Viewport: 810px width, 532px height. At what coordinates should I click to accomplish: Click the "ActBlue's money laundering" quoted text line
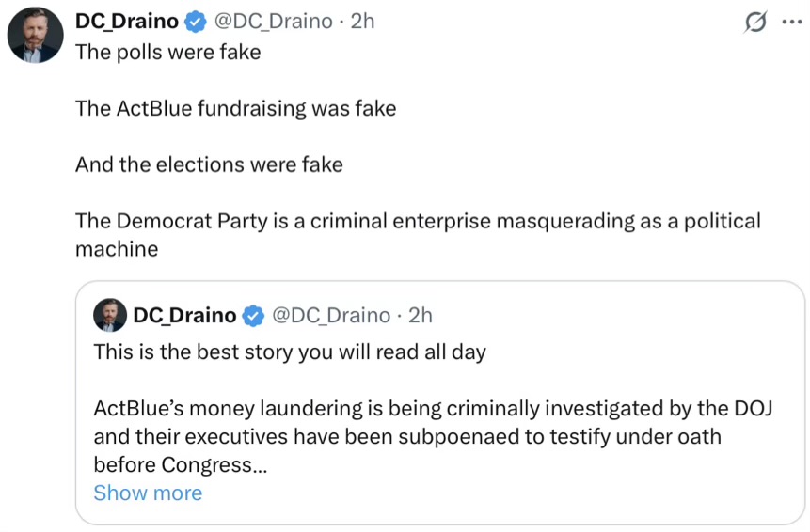point(433,408)
